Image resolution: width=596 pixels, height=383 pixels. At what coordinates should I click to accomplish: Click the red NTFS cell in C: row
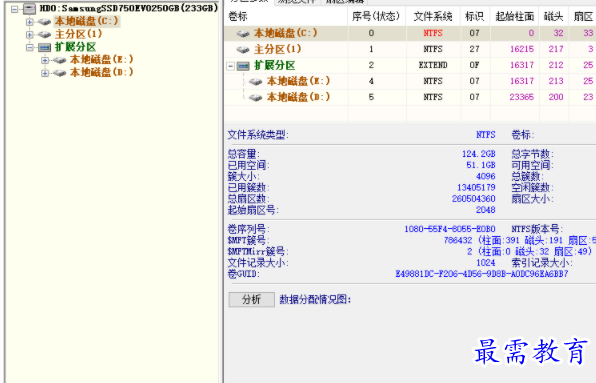433,33
